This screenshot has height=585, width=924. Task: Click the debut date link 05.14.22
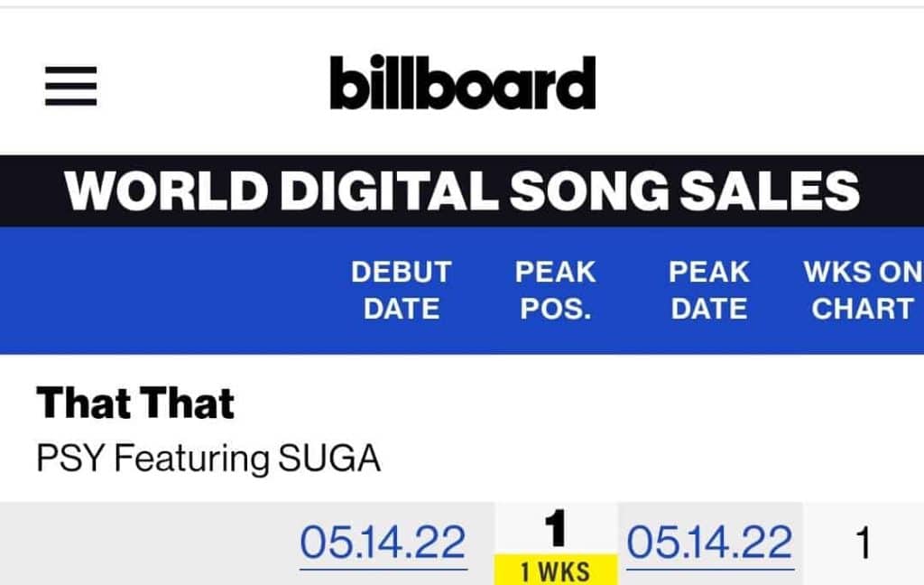[x=383, y=543]
